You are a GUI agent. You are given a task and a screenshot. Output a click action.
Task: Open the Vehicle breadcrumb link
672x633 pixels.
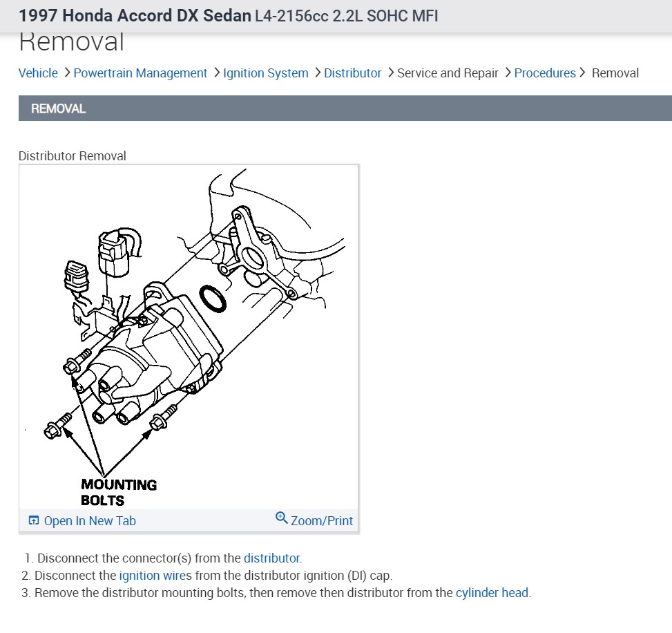tap(38, 73)
